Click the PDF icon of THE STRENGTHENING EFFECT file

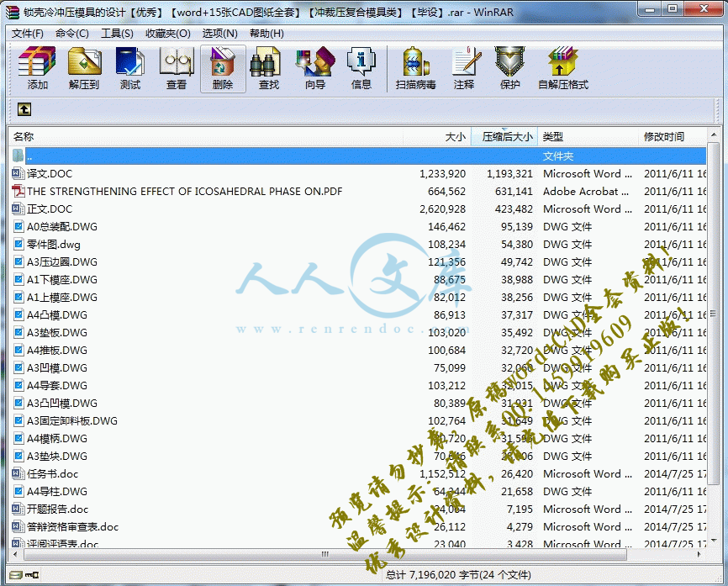pos(18,192)
